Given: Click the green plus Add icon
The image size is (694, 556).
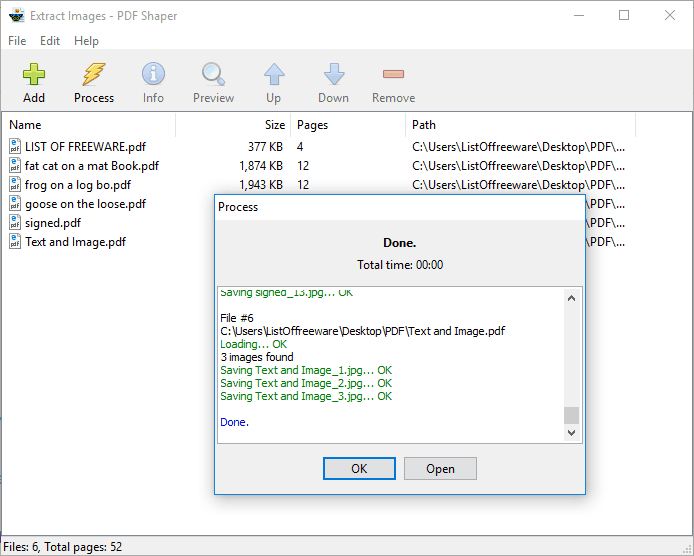Looking at the screenshot, I should (34, 74).
